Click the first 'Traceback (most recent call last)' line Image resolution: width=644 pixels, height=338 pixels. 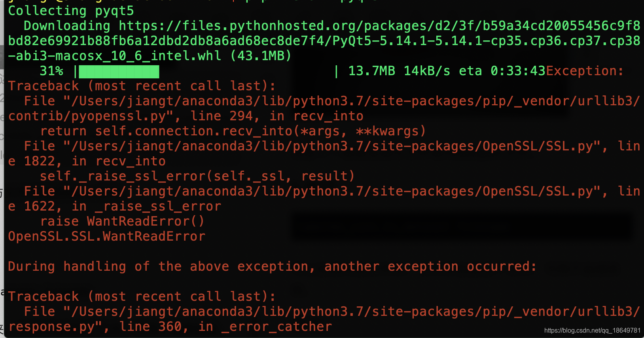[x=142, y=86]
